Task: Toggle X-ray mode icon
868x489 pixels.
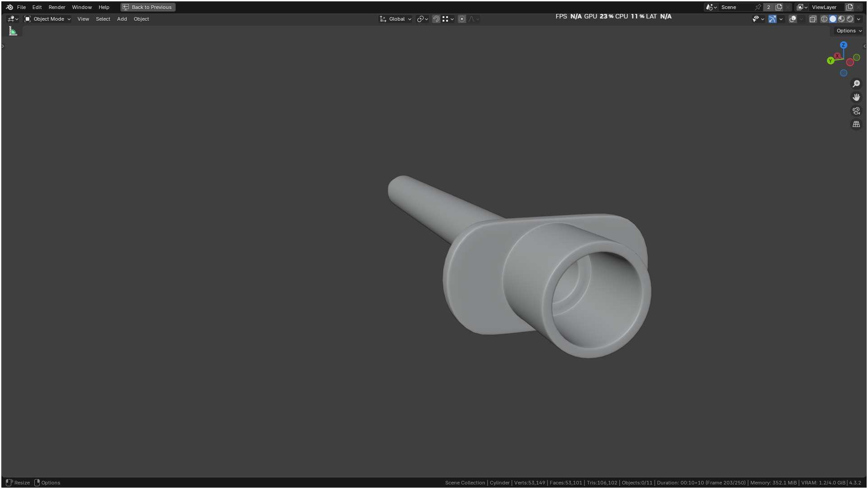Action: (813, 19)
